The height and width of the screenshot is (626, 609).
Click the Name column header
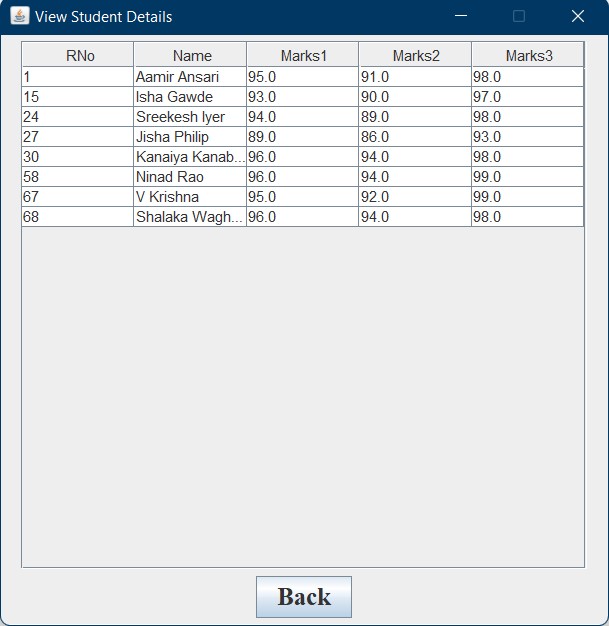pyautogui.click(x=190, y=55)
